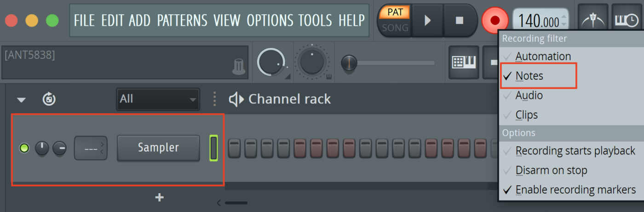Open the piano keyboard typing icon
Image resolution: width=644 pixels, height=212 pixels.
tap(627, 20)
